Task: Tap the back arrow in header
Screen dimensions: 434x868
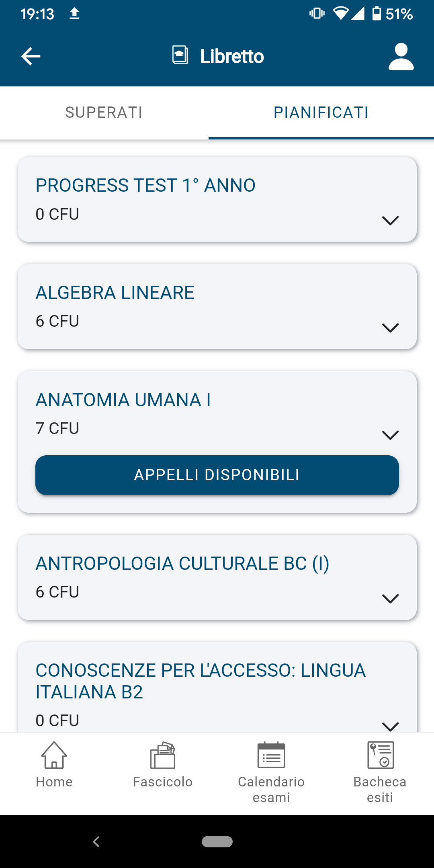Action: click(x=31, y=56)
